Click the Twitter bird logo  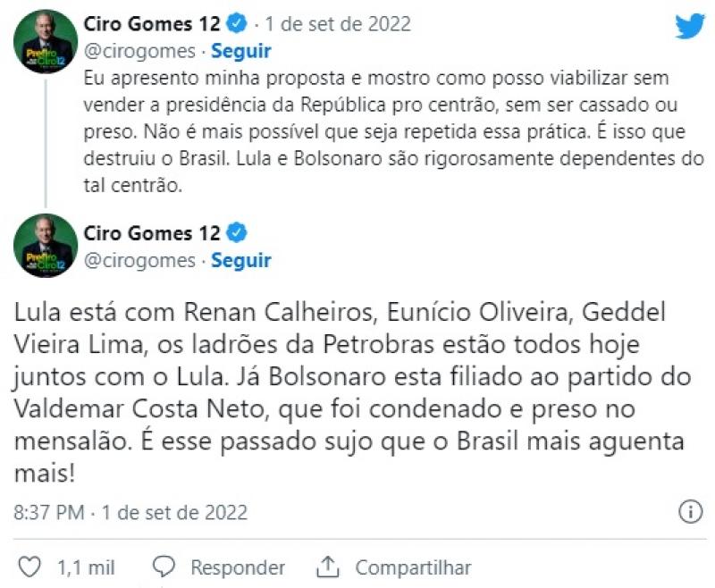pos(689,27)
